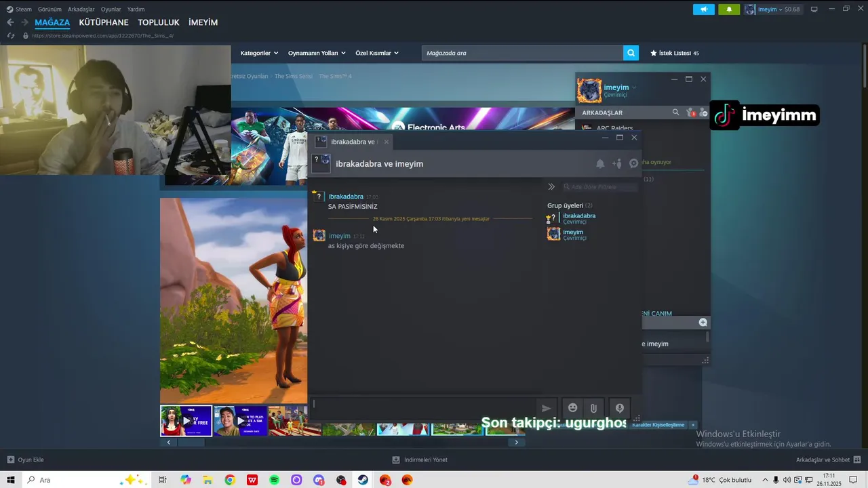Viewport: 868px width, 488px height.
Task: Expand the Özel Kısımlar dropdown
Action: click(x=377, y=53)
